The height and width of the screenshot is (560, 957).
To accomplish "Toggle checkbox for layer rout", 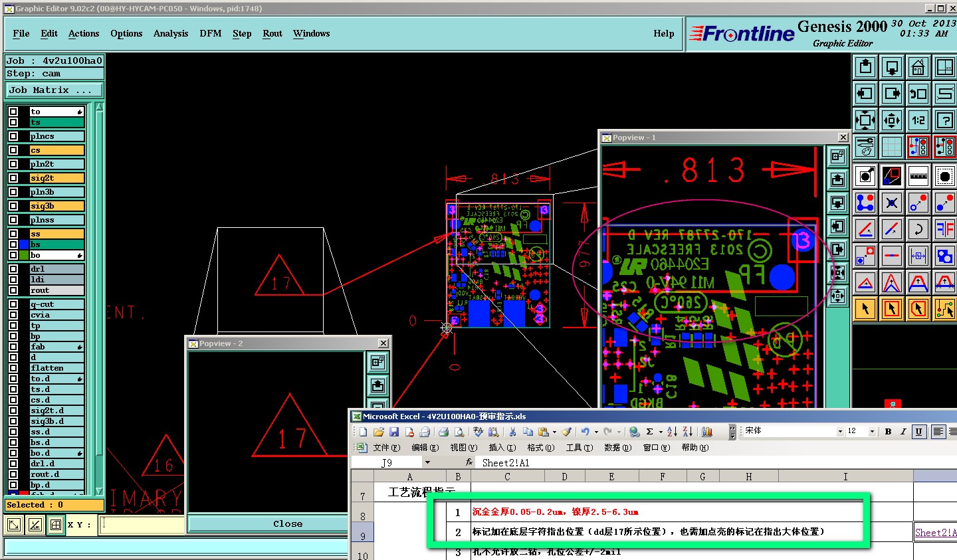I will (13, 290).
